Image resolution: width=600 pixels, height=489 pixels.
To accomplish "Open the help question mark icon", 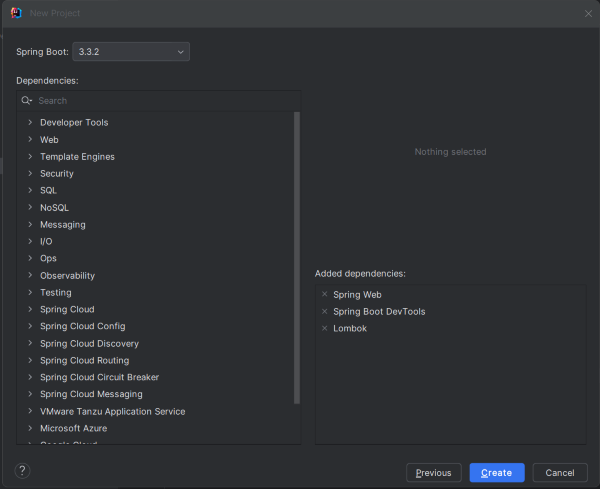I will 22,471.
